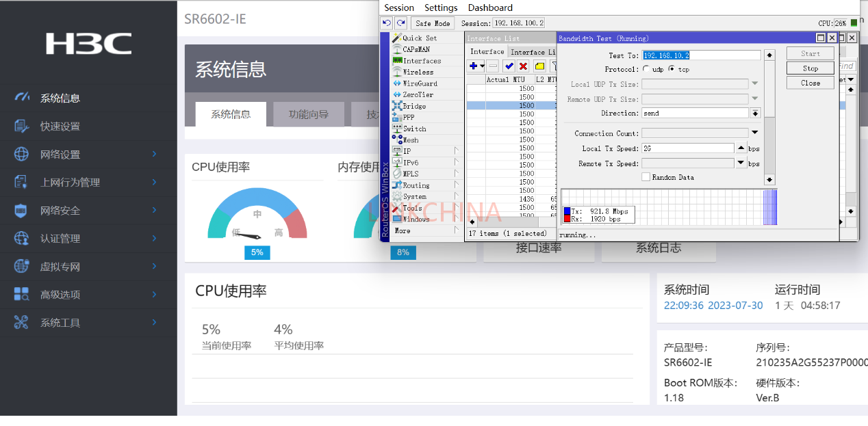
Task: Open 系统信息 in H3C sidebar
Action: click(60, 98)
